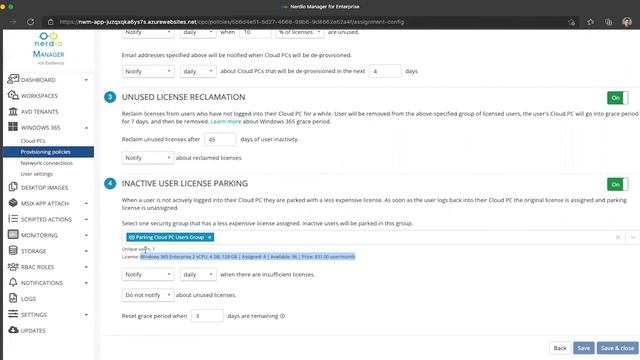Click the site lock icon in address bar
This screenshot has width=640, height=360.
[51, 22]
